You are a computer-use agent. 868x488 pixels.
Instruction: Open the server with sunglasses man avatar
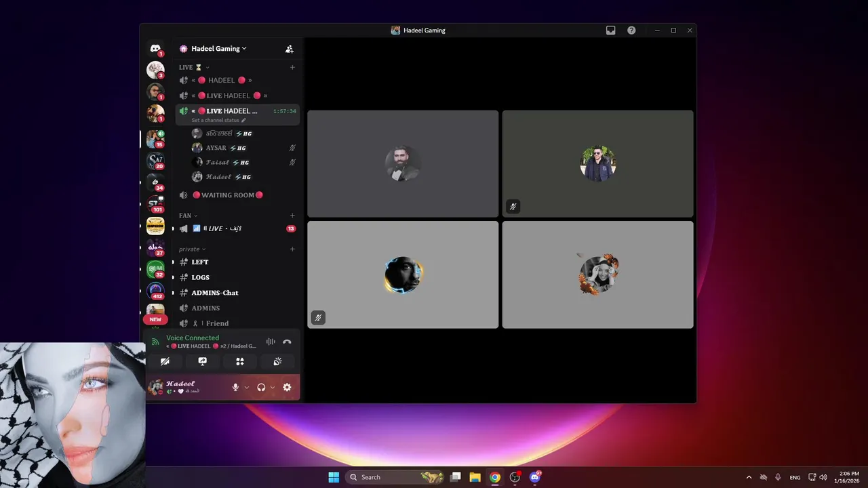pos(155,91)
